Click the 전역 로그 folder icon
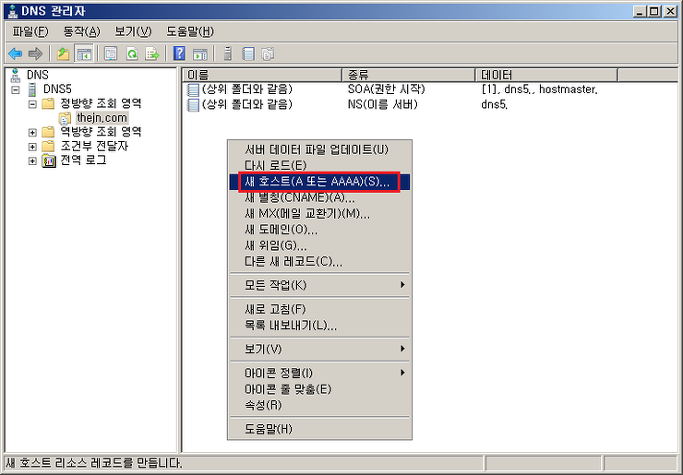The width and height of the screenshot is (683, 475). [49, 161]
